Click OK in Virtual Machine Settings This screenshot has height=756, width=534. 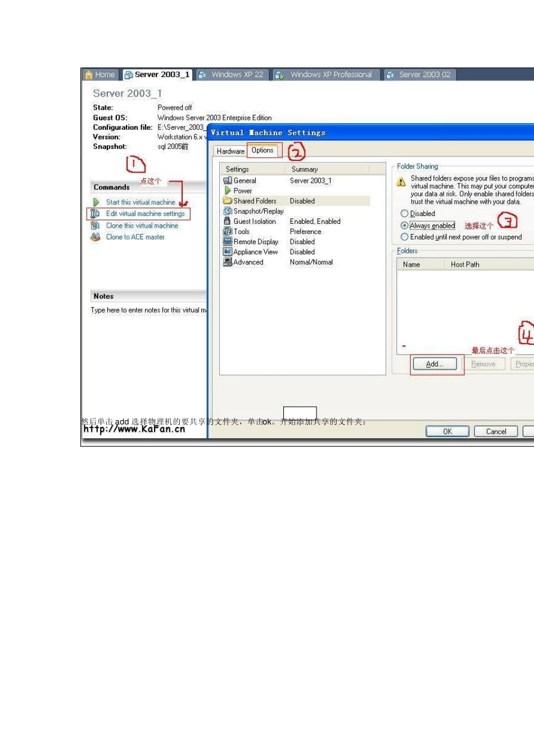tap(447, 431)
